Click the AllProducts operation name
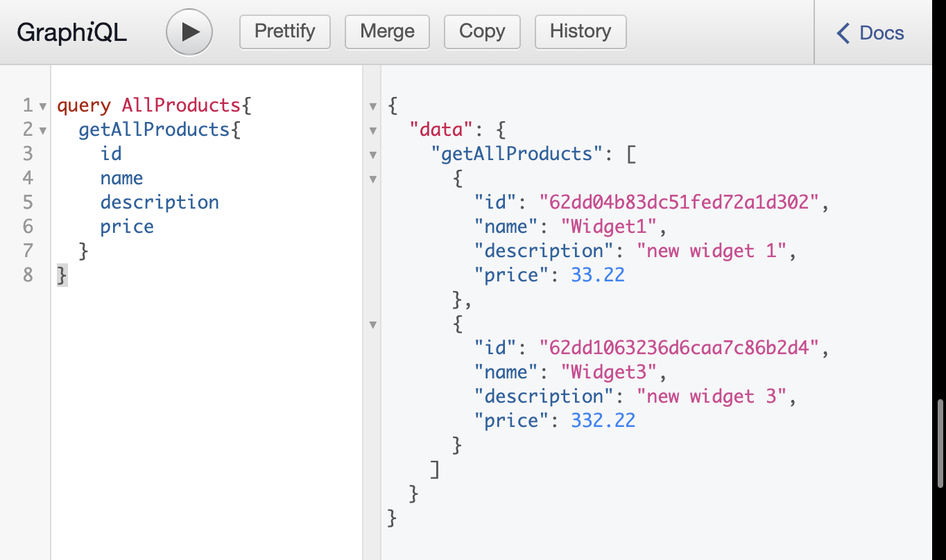 [x=182, y=105]
